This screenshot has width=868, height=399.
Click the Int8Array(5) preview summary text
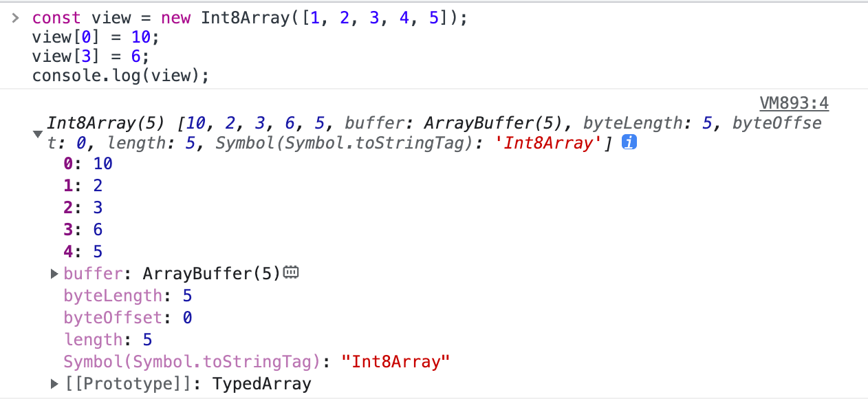point(434,133)
